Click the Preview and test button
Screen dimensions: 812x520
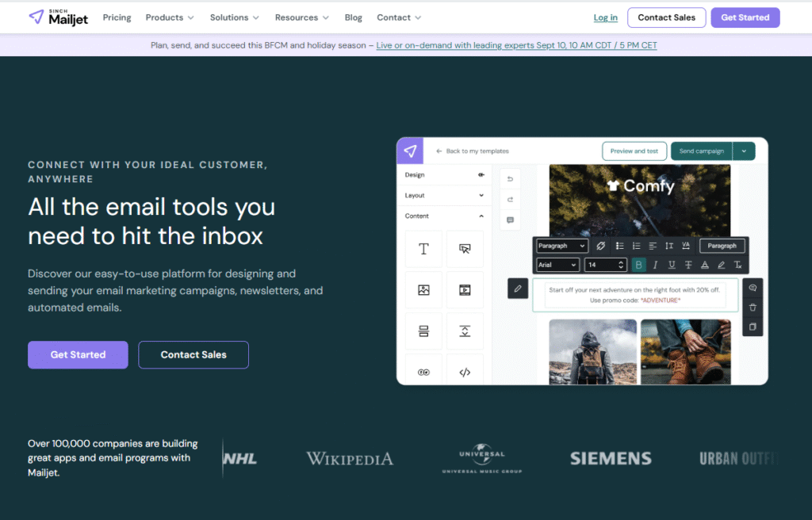coord(634,151)
